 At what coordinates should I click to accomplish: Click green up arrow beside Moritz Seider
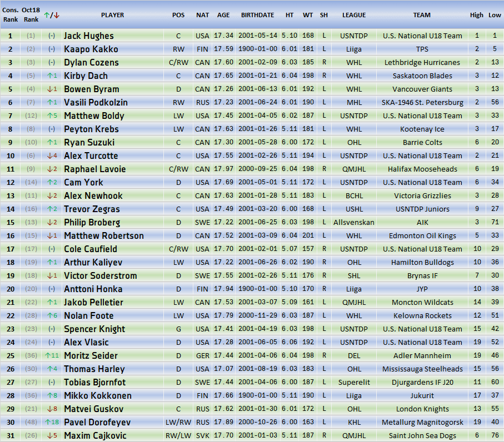pyautogui.click(x=47, y=355)
